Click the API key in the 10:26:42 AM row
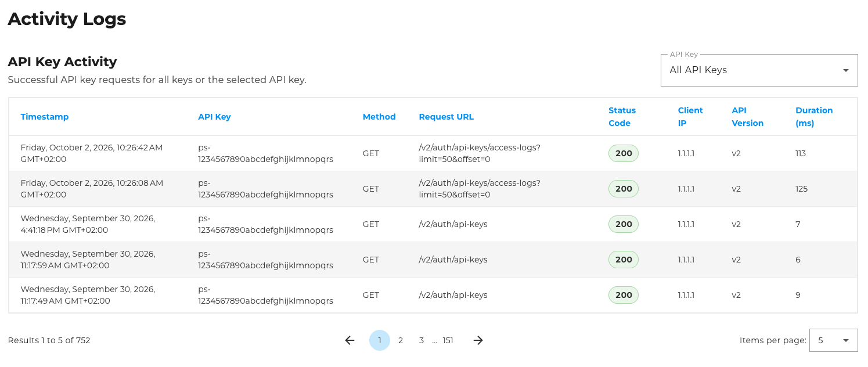Image resolution: width=868 pixels, height=367 pixels. tap(265, 153)
